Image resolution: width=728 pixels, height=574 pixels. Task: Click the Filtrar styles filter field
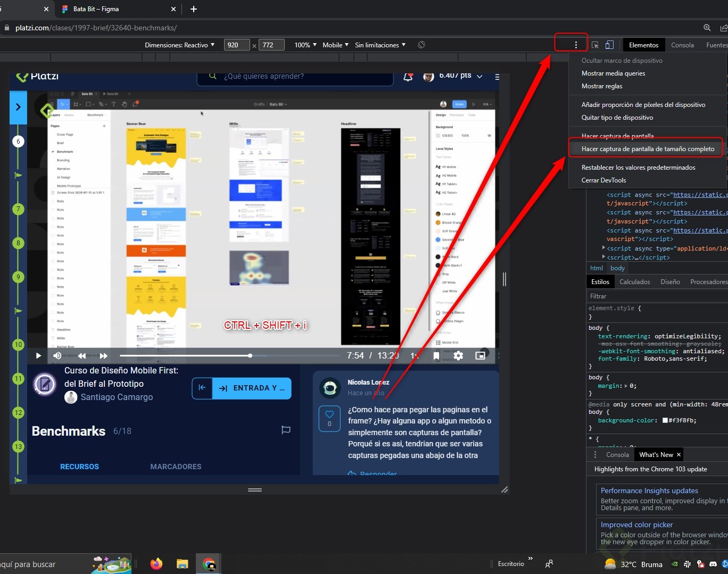pos(657,296)
